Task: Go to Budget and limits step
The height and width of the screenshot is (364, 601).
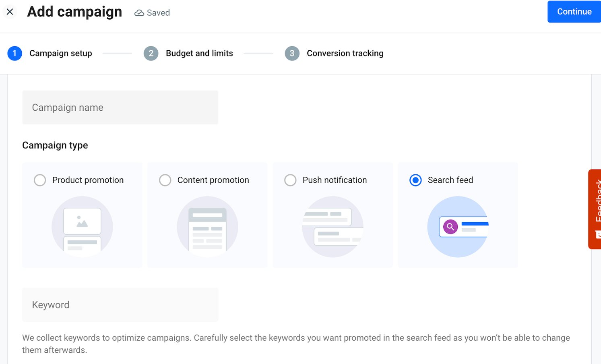Action: pyautogui.click(x=199, y=54)
